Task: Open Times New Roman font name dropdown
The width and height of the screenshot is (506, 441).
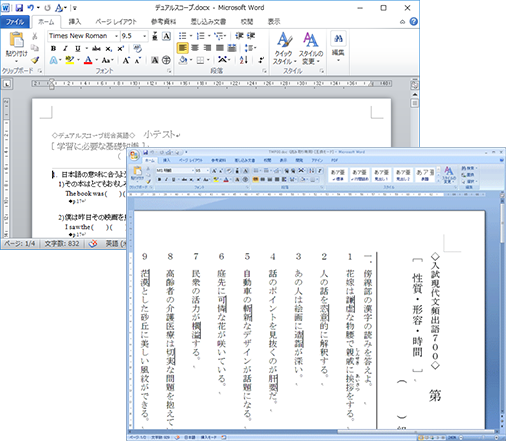Action: (116, 36)
